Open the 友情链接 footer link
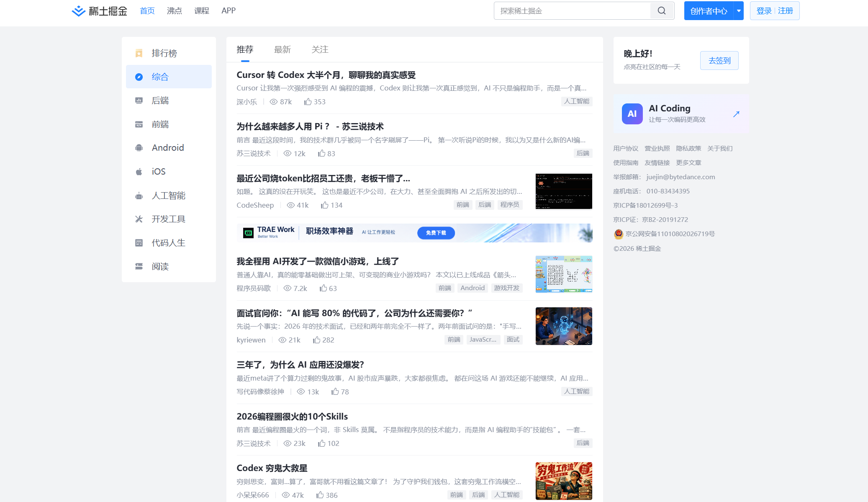 click(x=657, y=163)
